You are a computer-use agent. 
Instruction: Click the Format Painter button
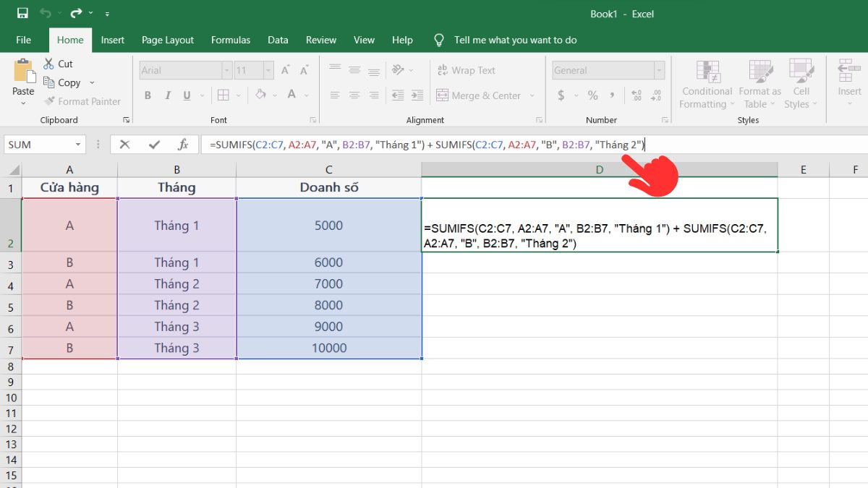click(x=82, y=101)
